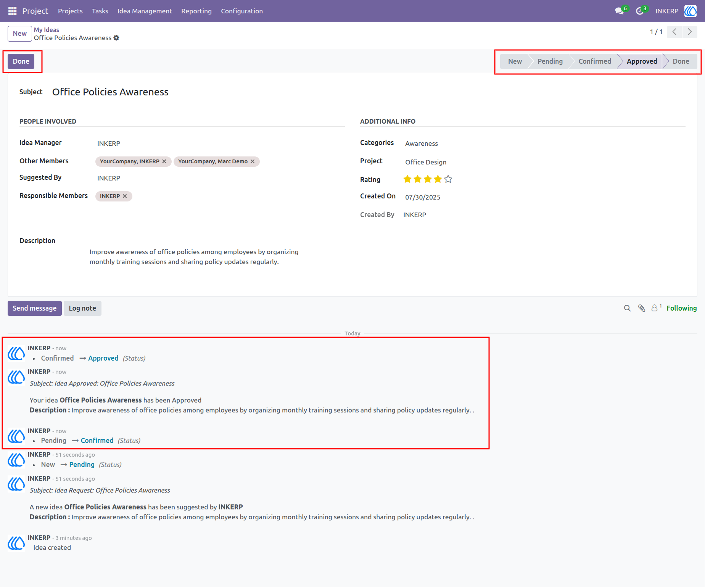
Task: Open the conversations chat icon
Action: [x=619, y=11]
